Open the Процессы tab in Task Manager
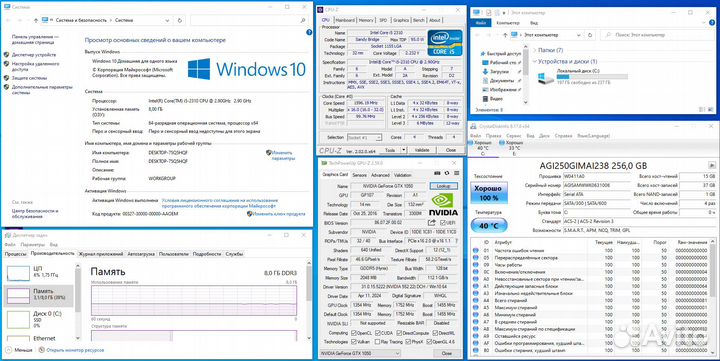This screenshot has height=361, width=720. (16, 254)
